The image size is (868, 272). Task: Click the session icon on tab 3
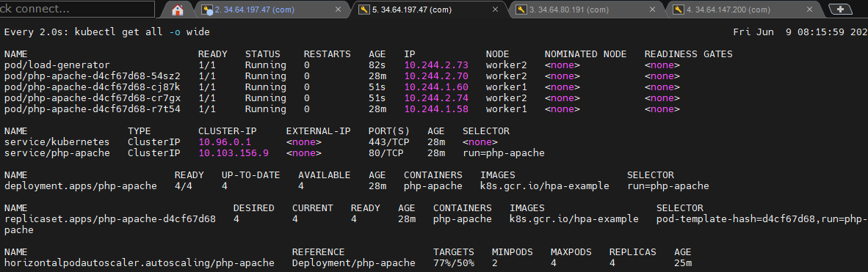(521, 10)
